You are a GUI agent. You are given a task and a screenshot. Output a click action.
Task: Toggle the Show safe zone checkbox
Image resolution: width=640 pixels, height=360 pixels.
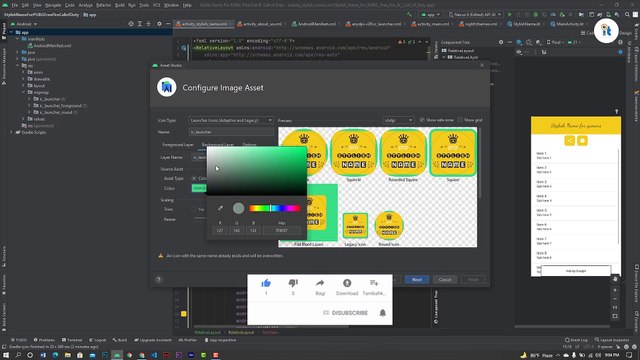point(422,120)
